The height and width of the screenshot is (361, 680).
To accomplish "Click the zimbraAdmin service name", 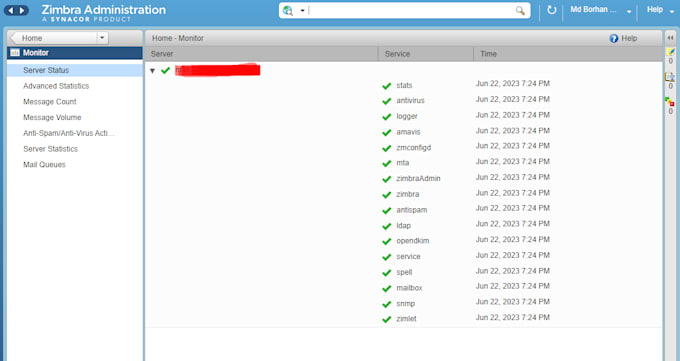I will 418,179.
